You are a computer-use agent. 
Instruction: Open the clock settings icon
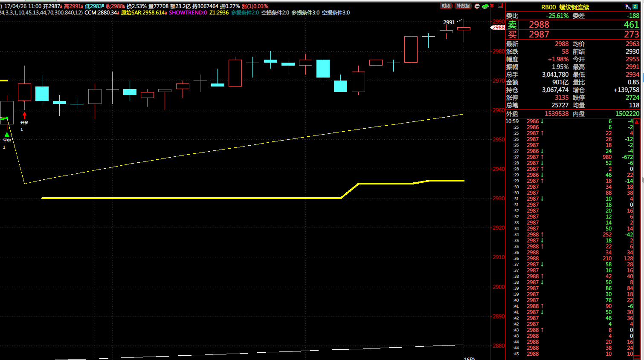[477, 6]
